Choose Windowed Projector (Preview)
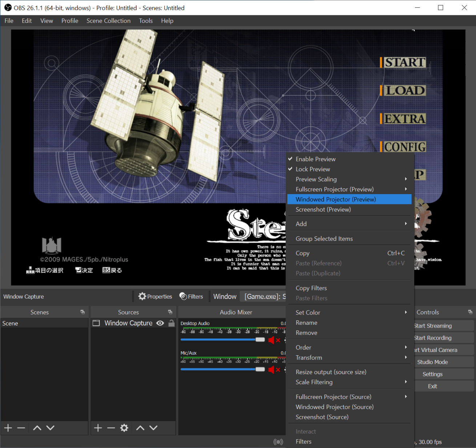476x448 pixels. (x=349, y=199)
